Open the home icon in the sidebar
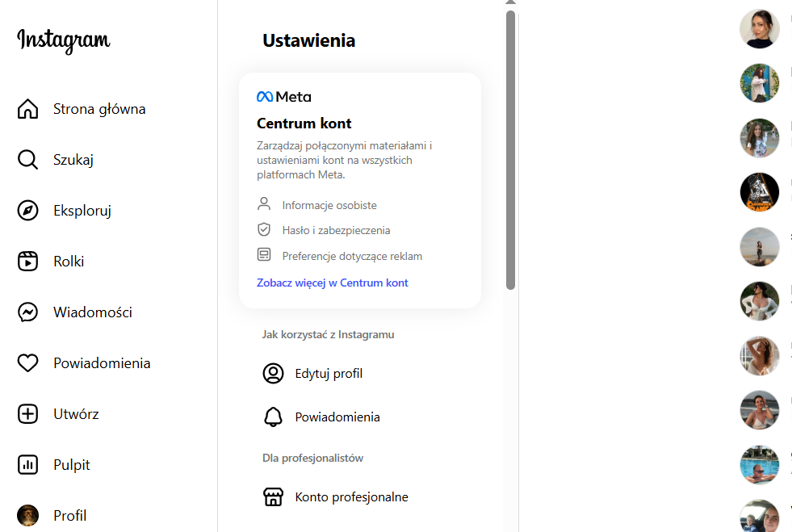The image size is (792, 532). 28,109
